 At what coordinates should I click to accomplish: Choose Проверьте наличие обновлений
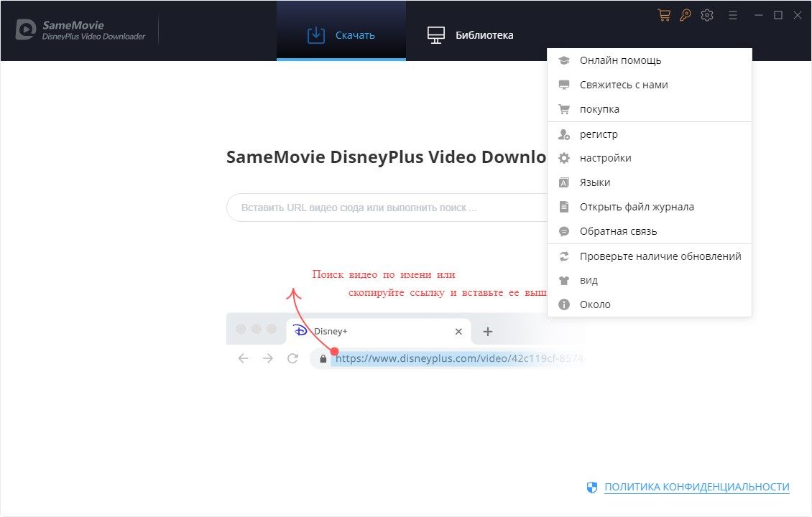650,256
